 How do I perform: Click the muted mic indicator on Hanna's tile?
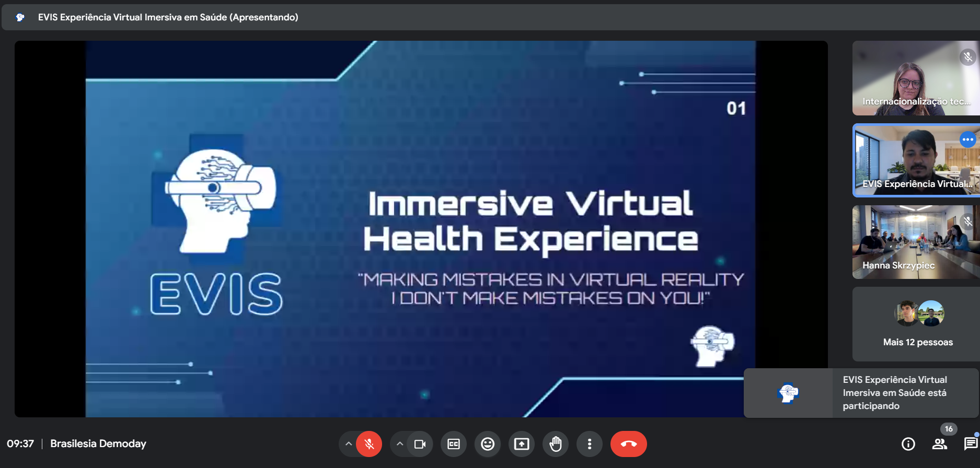[x=968, y=221]
